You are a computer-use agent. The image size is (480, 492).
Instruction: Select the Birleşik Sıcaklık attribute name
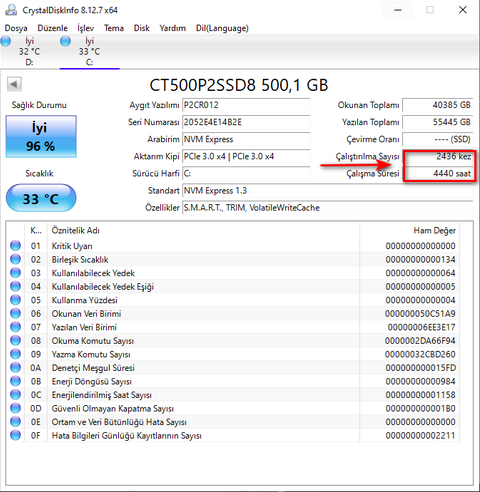pos(80,260)
